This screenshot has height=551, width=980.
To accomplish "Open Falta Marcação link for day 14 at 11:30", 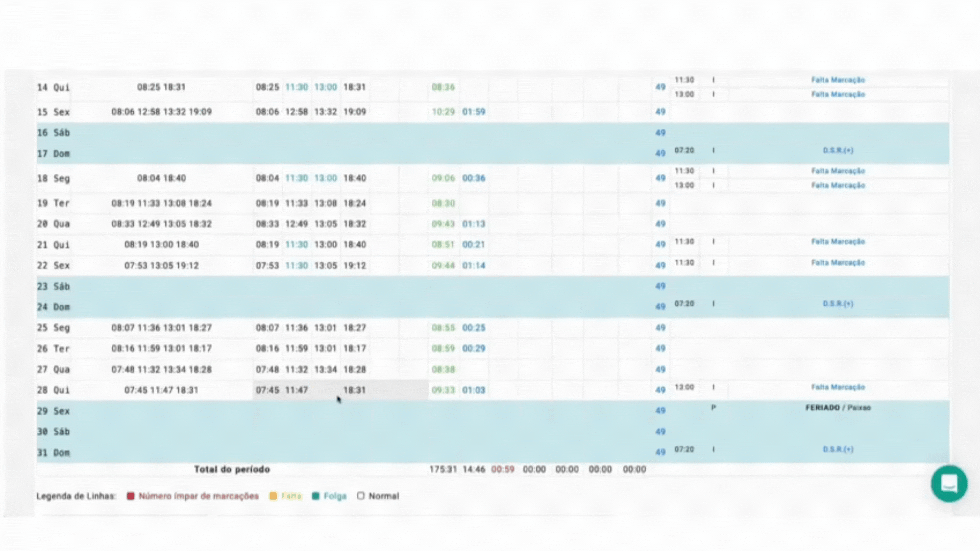I will (x=838, y=80).
